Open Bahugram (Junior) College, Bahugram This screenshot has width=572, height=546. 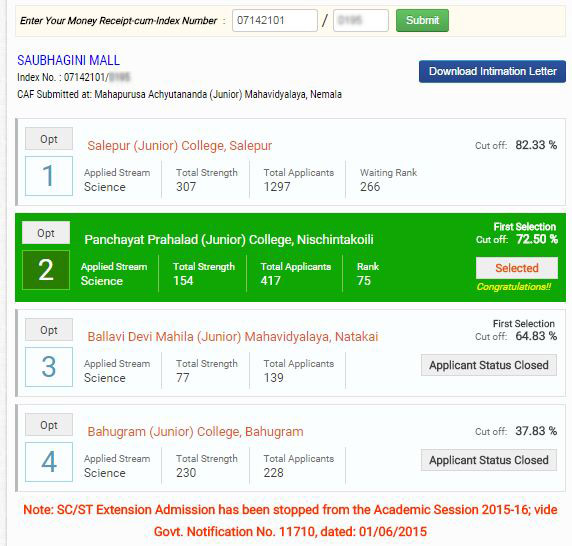pyautogui.click(x=195, y=431)
